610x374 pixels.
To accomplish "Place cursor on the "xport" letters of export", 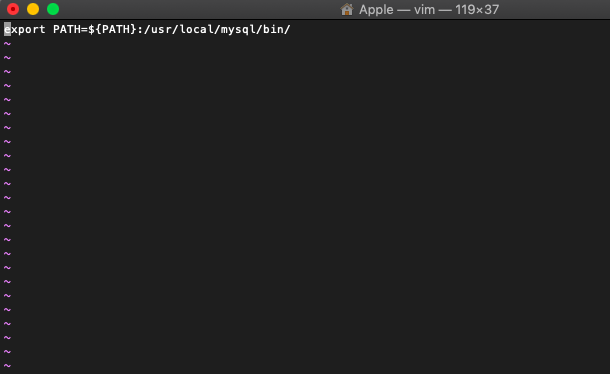I will 28,30.
